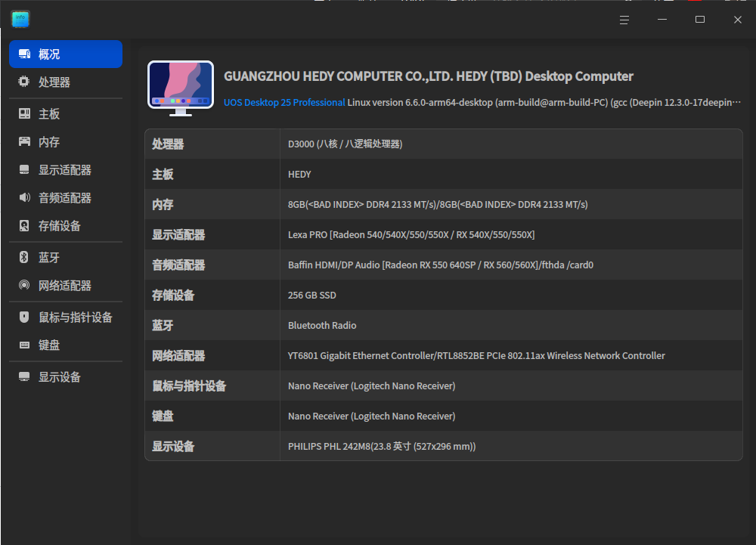Click the 存储设备 row label in table
The height and width of the screenshot is (545, 756).
(x=173, y=296)
